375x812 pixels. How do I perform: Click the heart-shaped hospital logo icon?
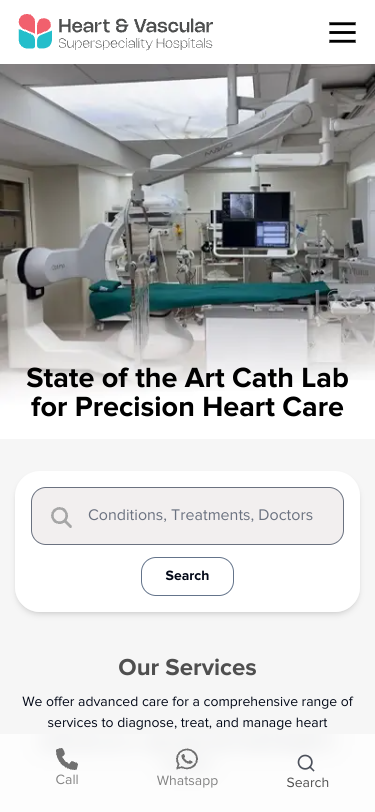tap(35, 32)
